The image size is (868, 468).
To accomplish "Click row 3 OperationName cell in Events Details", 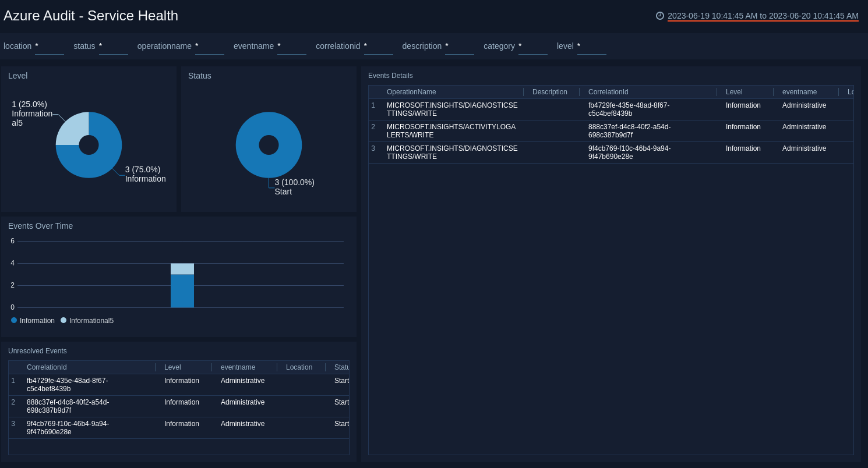I will point(452,153).
